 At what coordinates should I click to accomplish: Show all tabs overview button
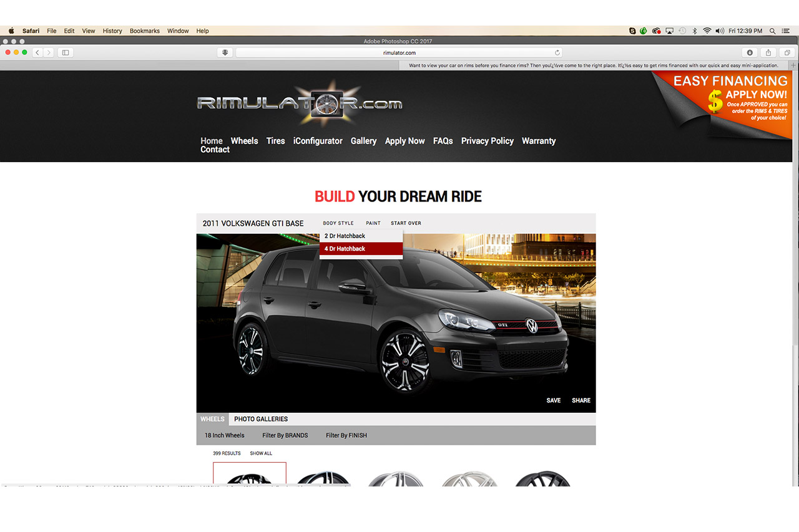pos(787,52)
